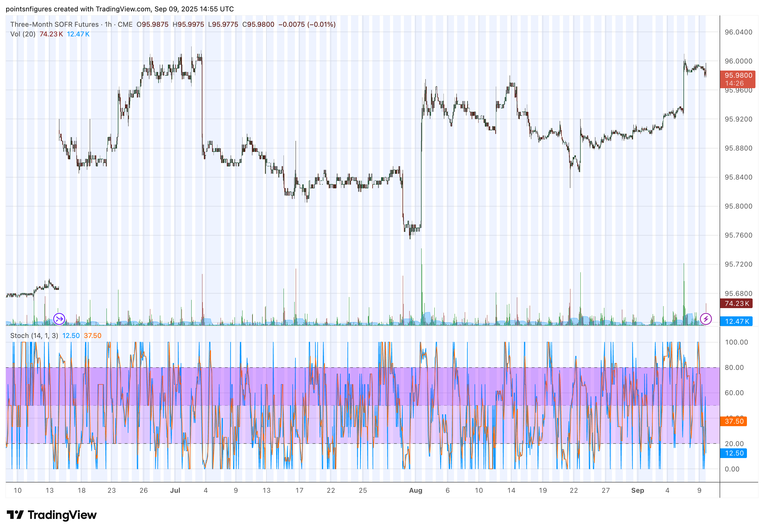
Task: Click the 80.00 level on the Stoch scale
Action: pyautogui.click(x=734, y=367)
